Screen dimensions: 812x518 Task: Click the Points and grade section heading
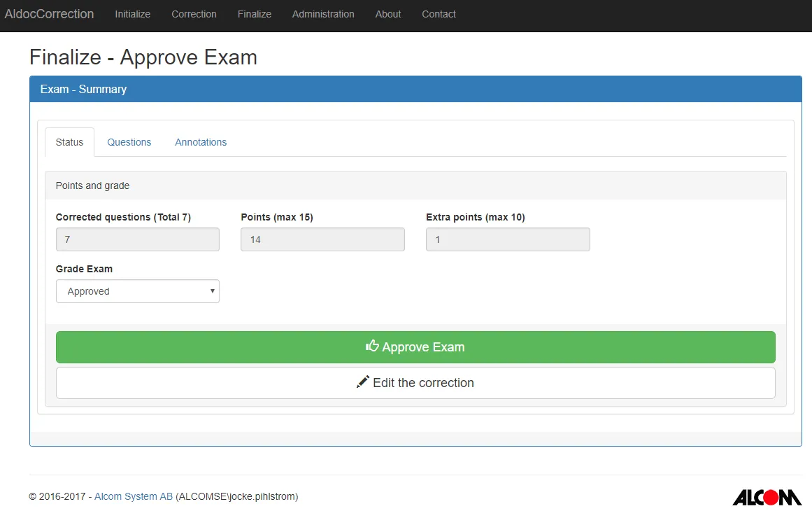(93, 185)
